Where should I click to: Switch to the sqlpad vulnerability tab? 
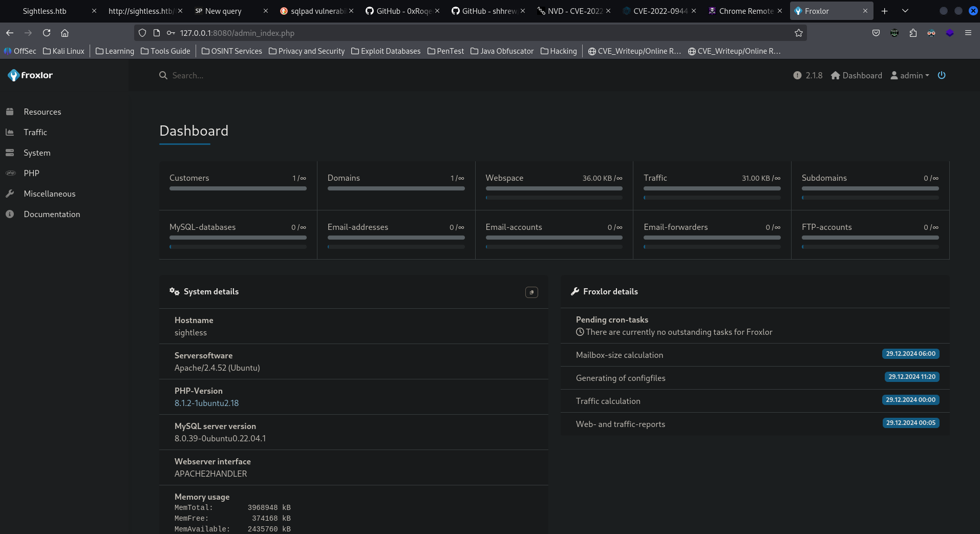coord(317,11)
